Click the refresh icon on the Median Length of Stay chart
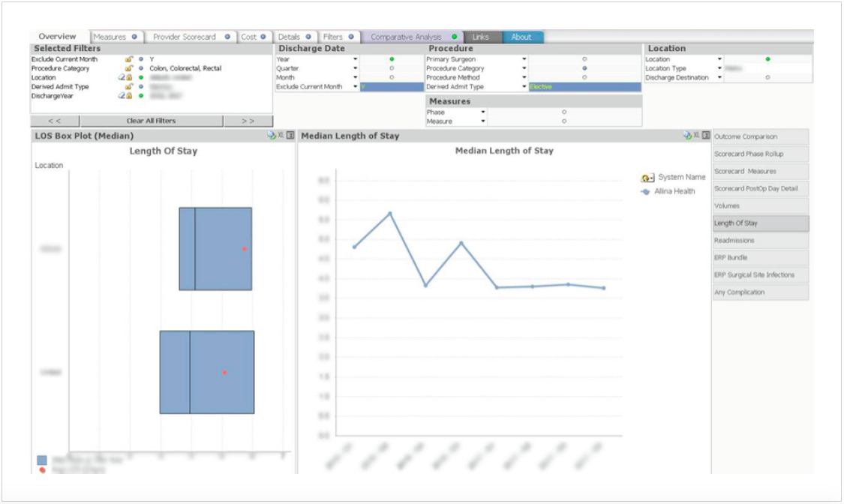The image size is (844, 504). (687, 134)
